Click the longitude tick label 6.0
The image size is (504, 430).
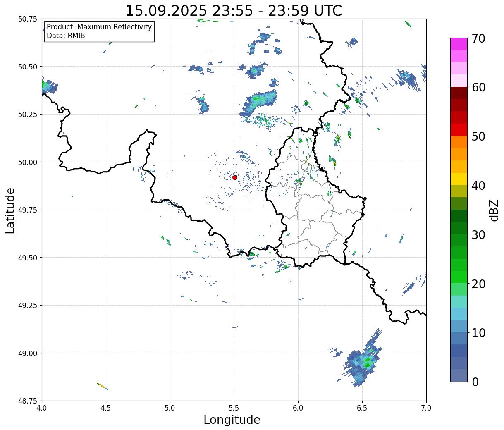coord(298,408)
